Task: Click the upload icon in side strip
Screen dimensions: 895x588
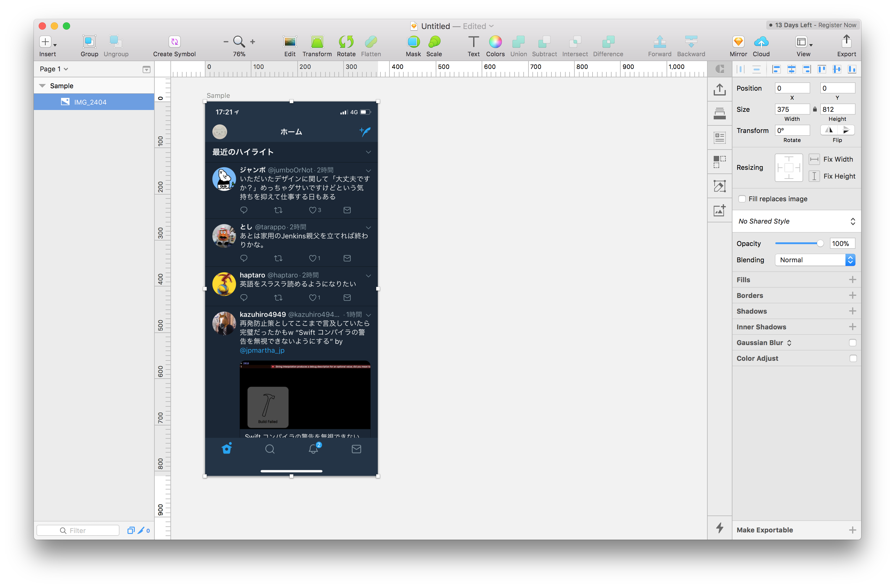Action: [719, 89]
